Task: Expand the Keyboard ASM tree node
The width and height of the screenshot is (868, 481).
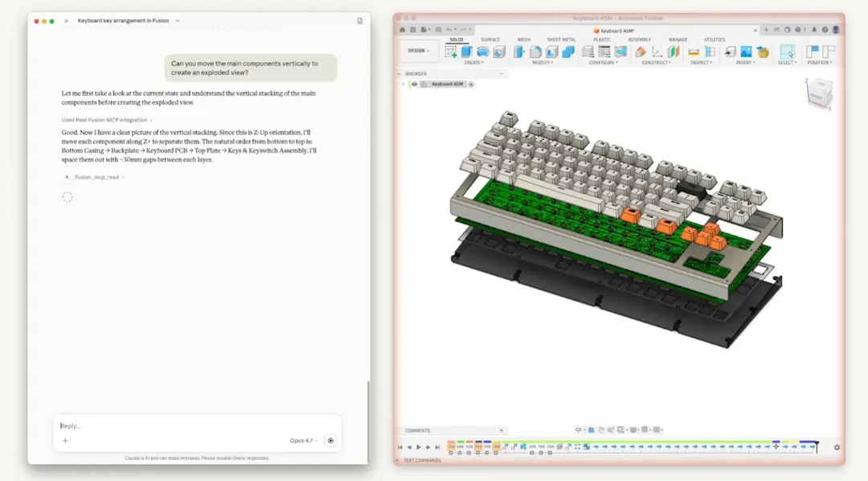Action: 403,84
